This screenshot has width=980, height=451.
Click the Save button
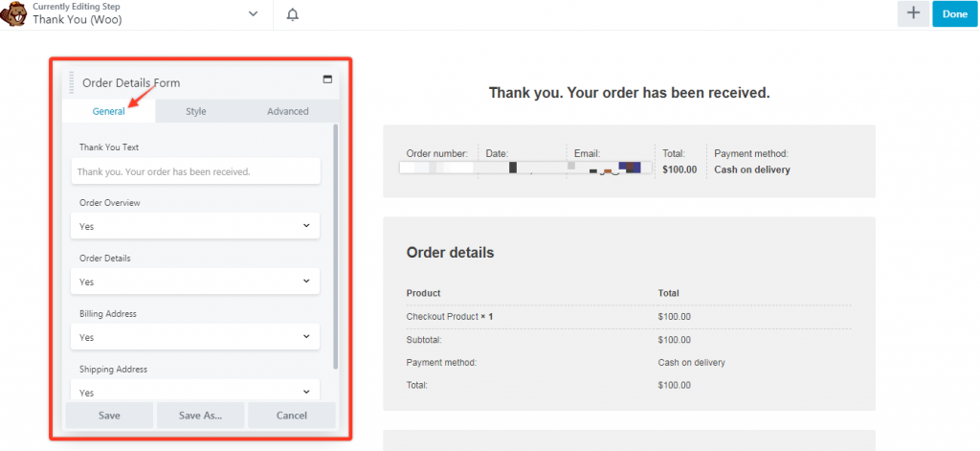point(109,416)
